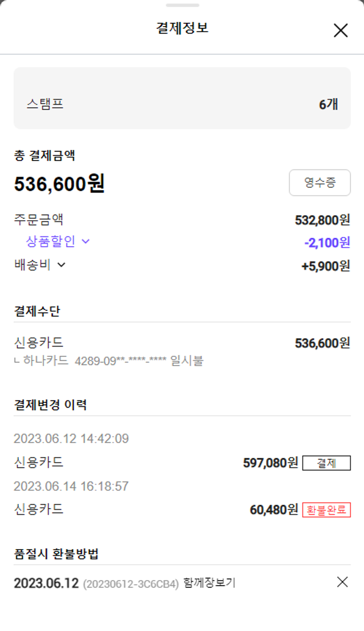The image size is (364, 631).
Task: Expand the 배송비 chevron arrow
Action: click(62, 265)
